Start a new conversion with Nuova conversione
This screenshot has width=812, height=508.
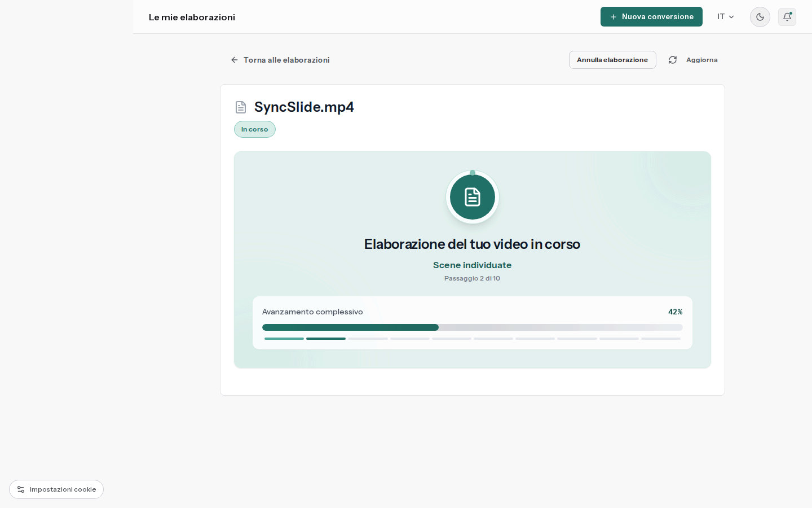pyautogui.click(x=651, y=17)
